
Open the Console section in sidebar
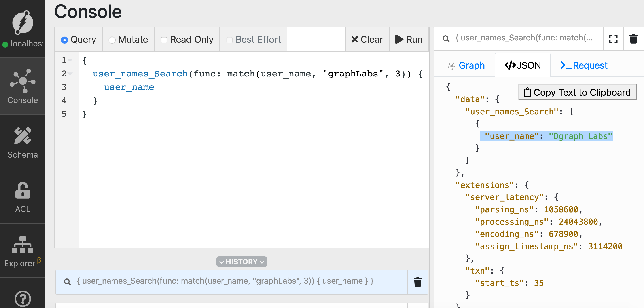(x=23, y=86)
